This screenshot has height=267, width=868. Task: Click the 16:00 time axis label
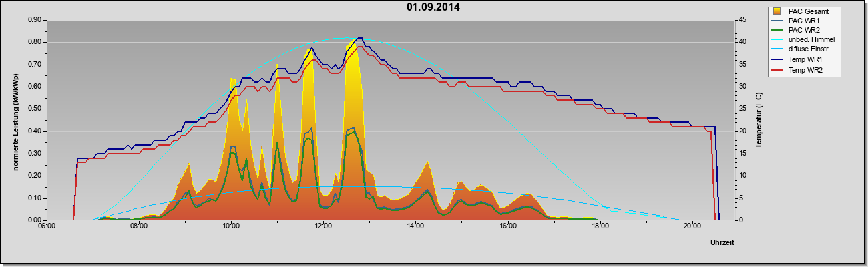tap(507, 226)
